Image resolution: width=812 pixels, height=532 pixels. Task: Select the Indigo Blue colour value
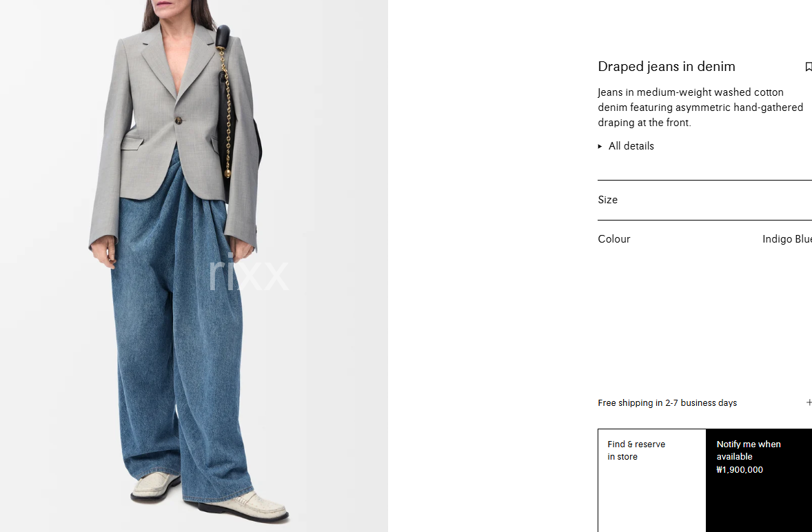(x=787, y=239)
